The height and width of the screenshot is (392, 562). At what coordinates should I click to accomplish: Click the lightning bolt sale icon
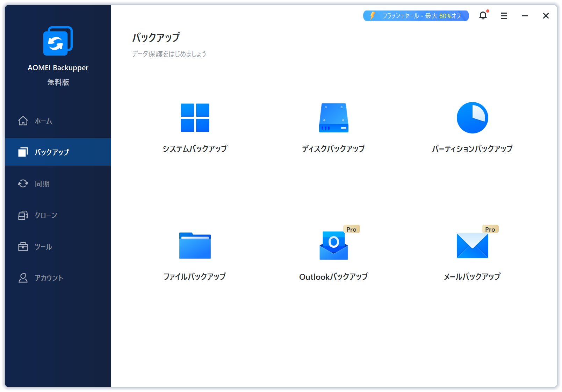pyautogui.click(x=372, y=16)
